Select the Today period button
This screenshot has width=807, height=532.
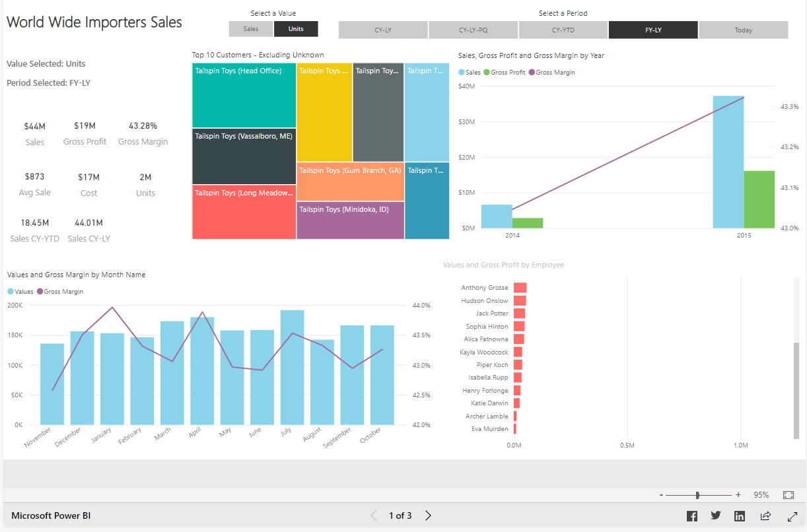(x=743, y=30)
